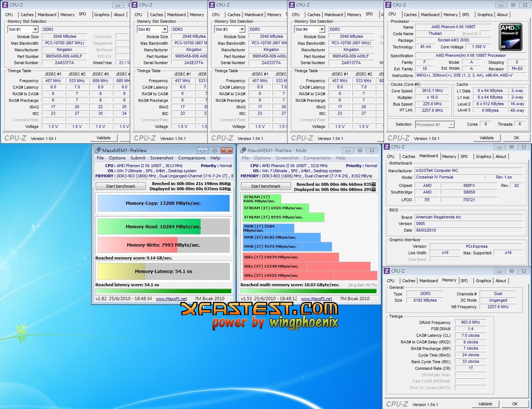Open www.MaxxPI.net link in Multi window
532x409 pixels.
point(316,299)
